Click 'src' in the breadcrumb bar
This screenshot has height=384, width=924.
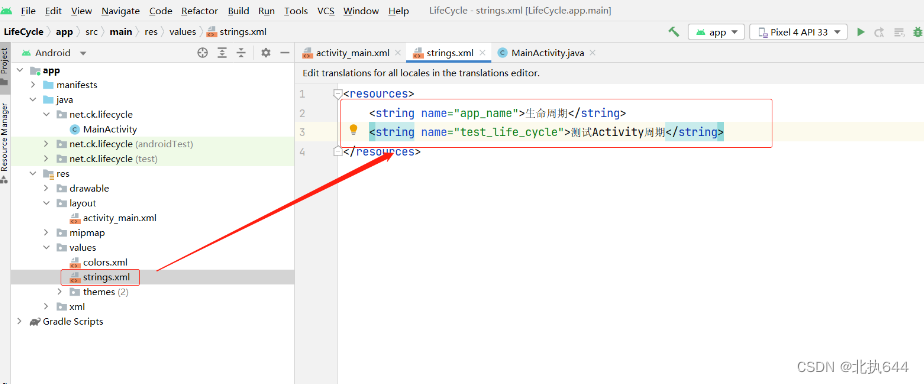click(x=91, y=32)
